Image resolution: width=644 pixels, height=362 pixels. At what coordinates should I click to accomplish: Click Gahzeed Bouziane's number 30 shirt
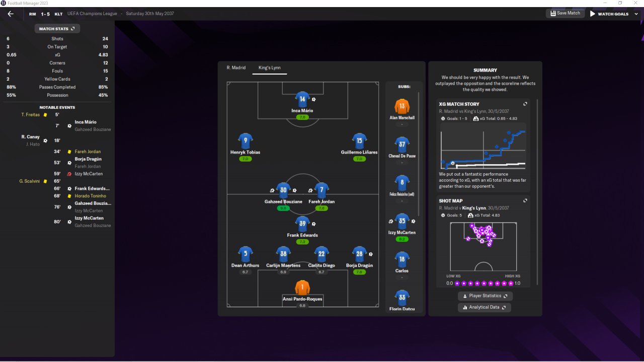tap(283, 190)
